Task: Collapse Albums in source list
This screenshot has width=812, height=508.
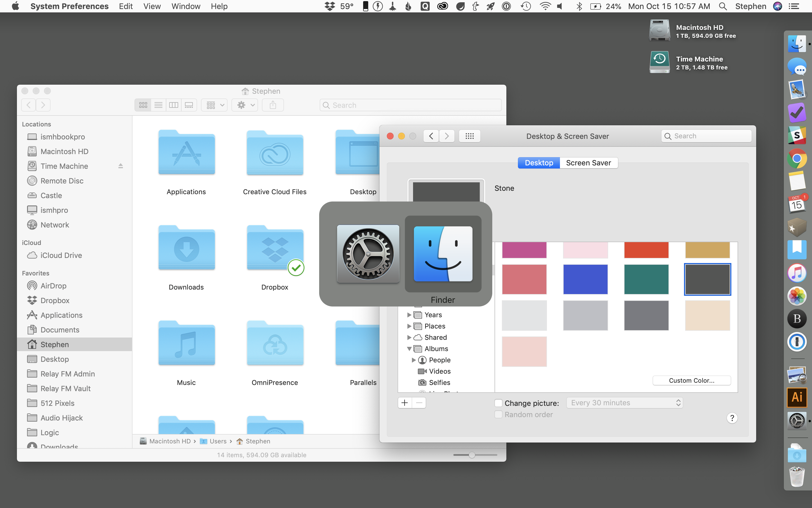Action: click(409, 349)
